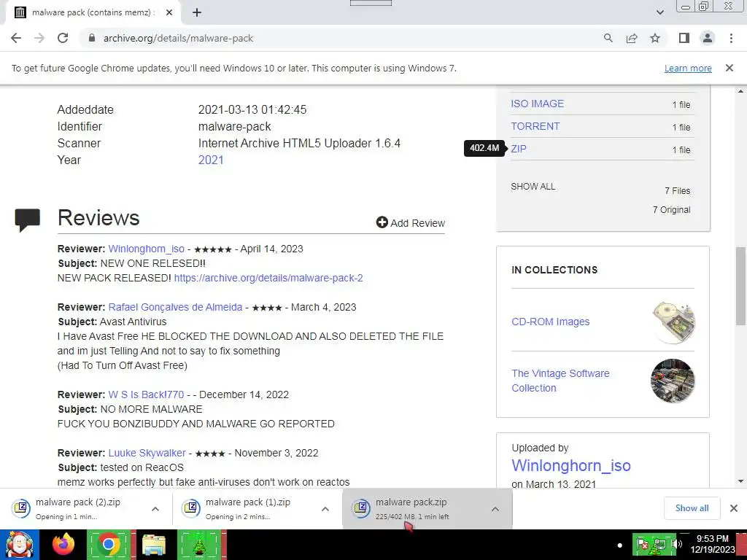Click the taskbar clock showing 9:53 PM
Screen dimensions: 747x560
[713, 544]
